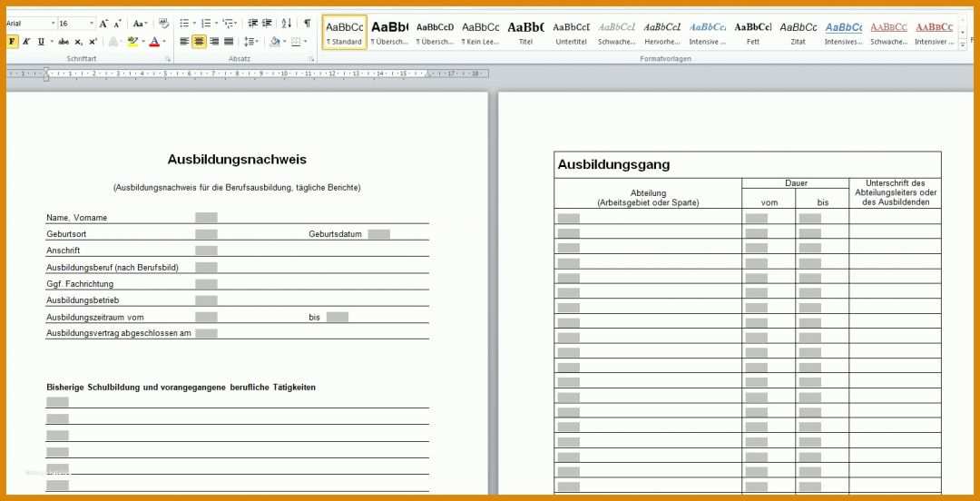This screenshot has height=501, width=980.
Task: Toggle paragraph marks (¶) display
Action: coord(307,24)
